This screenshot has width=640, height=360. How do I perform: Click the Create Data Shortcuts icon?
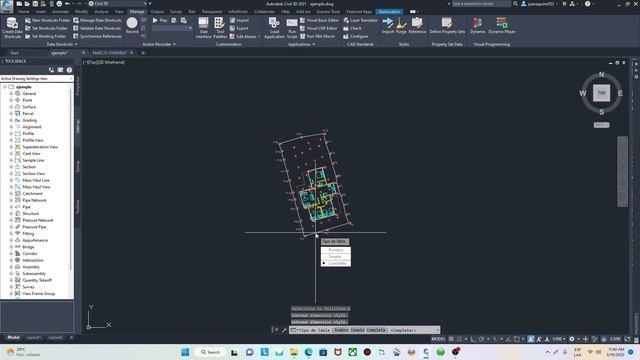tap(12, 28)
